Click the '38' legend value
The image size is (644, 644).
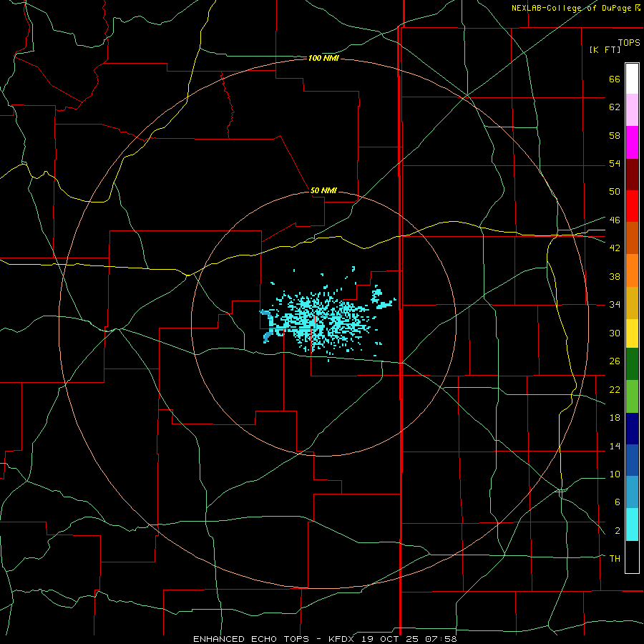pos(615,276)
